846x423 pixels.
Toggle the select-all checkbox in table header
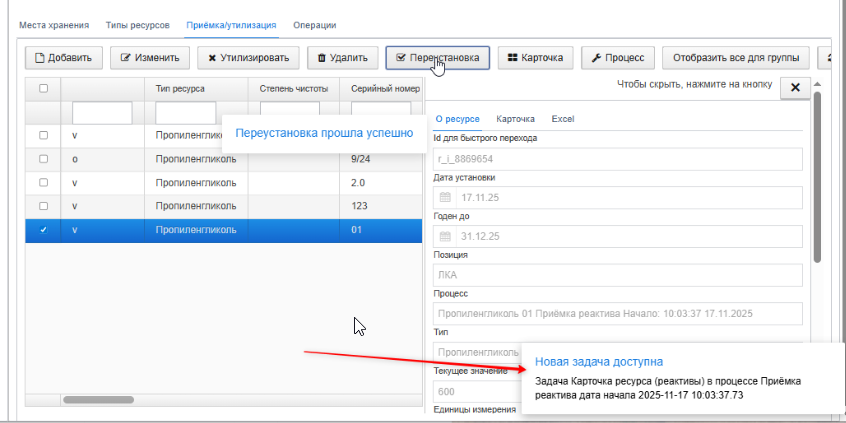click(44, 88)
